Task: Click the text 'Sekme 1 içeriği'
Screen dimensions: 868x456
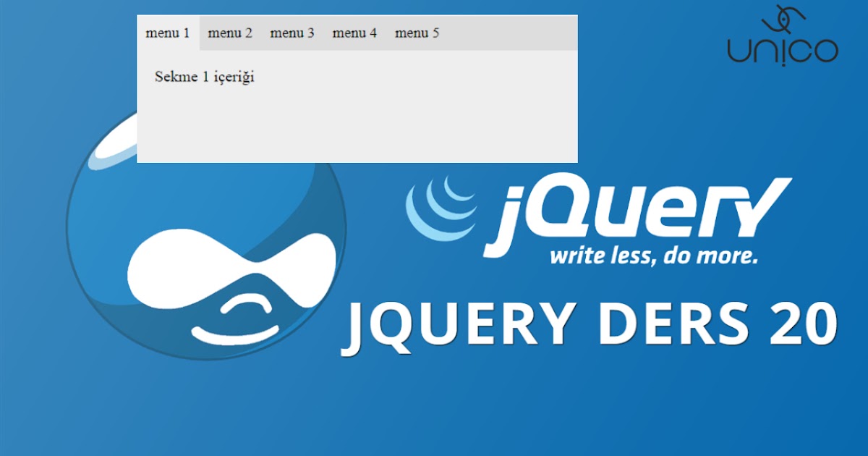Action: coord(205,77)
